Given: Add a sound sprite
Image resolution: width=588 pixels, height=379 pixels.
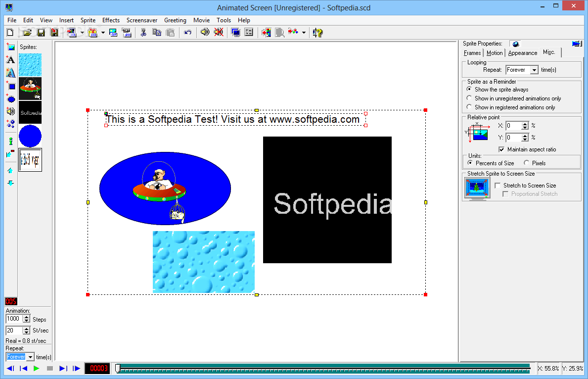Looking at the screenshot, I should [10, 111].
